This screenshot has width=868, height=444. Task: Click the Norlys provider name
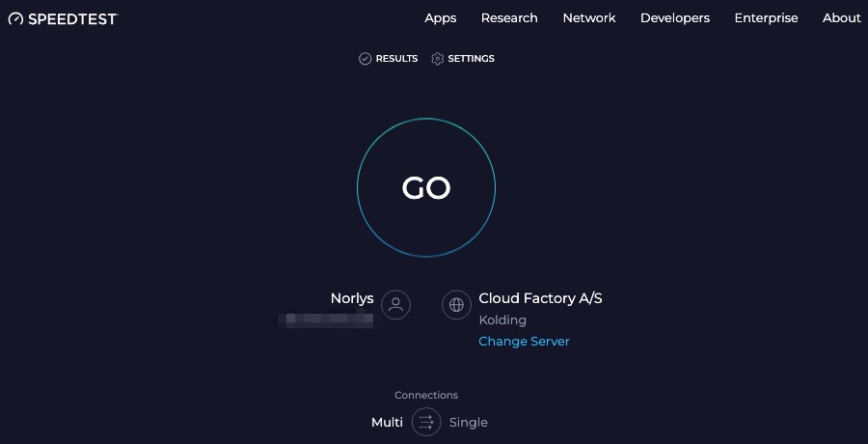tap(352, 299)
